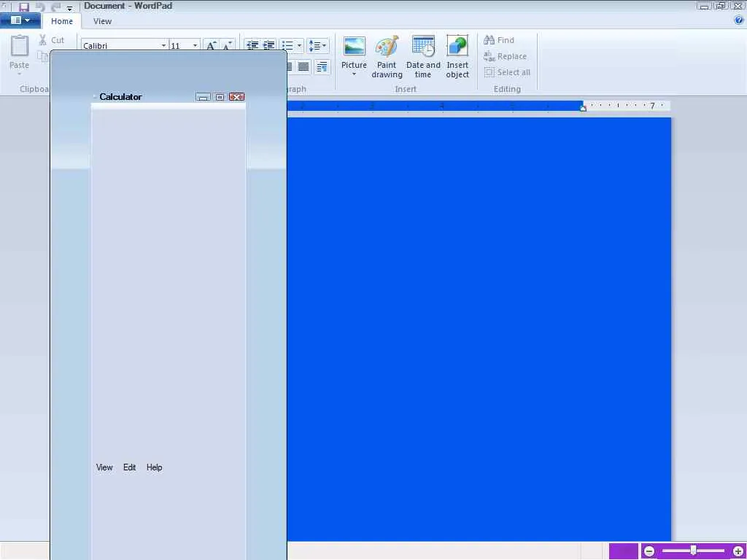Click the Paste clipboard icon

[x=20, y=46]
